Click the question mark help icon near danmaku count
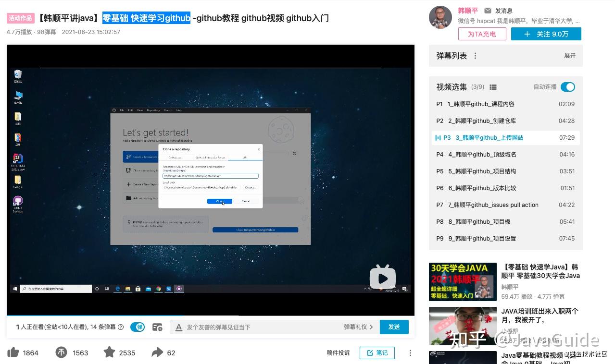615x364 pixels. click(121, 327)
